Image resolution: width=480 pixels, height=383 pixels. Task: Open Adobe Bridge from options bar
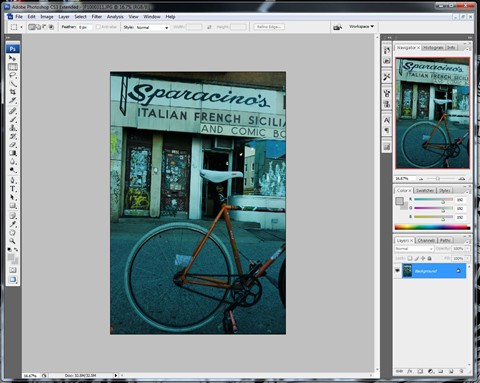pos(337,27)
